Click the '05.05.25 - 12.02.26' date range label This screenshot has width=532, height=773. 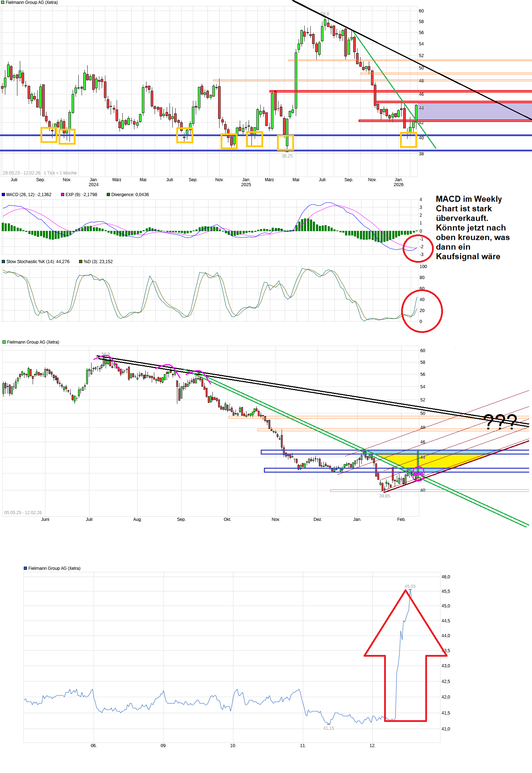[x=23, y=513]
